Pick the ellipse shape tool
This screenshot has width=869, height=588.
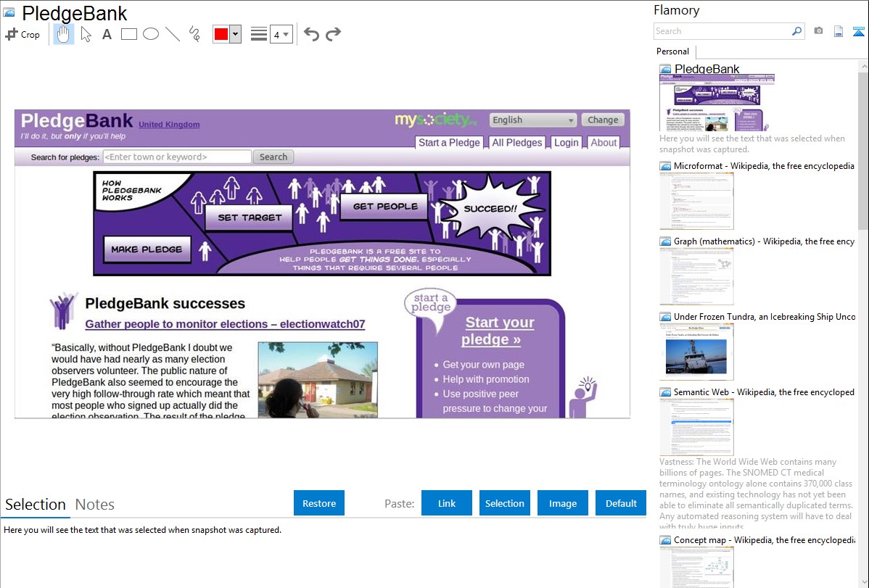point(151,34)
